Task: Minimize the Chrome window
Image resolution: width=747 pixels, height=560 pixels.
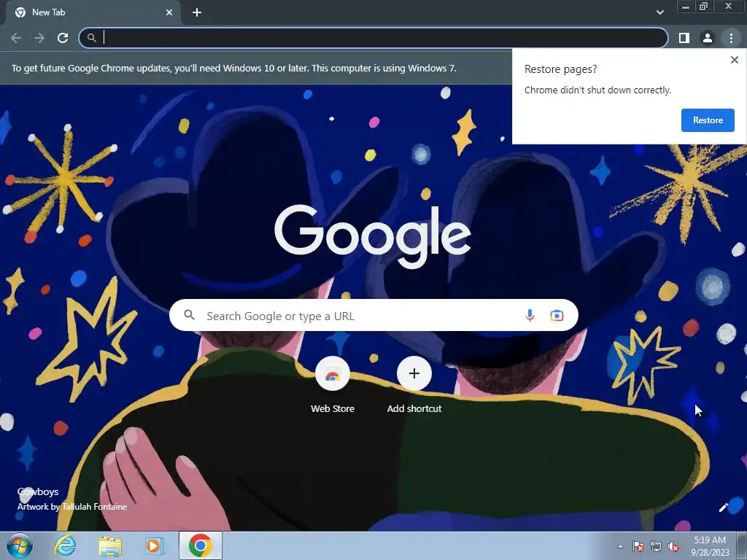Action: pyautogui.click(x=685, y=7)
